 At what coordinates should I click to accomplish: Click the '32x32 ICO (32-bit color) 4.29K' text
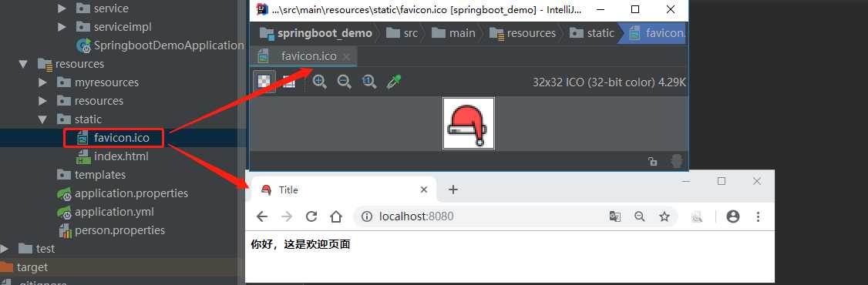[x=610, y=82]
